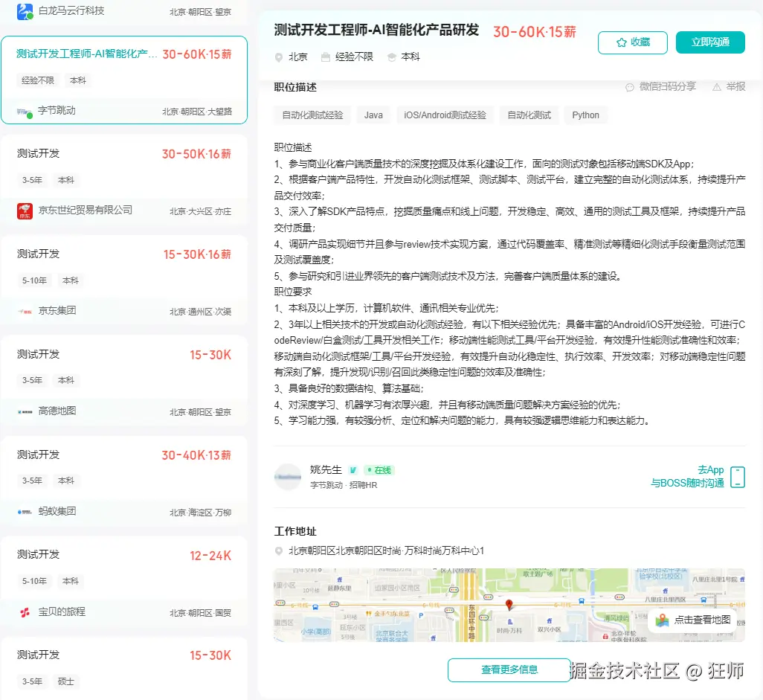
Task: Click 蚂蚁集团 company logo
Action: [x=25, y=512]
